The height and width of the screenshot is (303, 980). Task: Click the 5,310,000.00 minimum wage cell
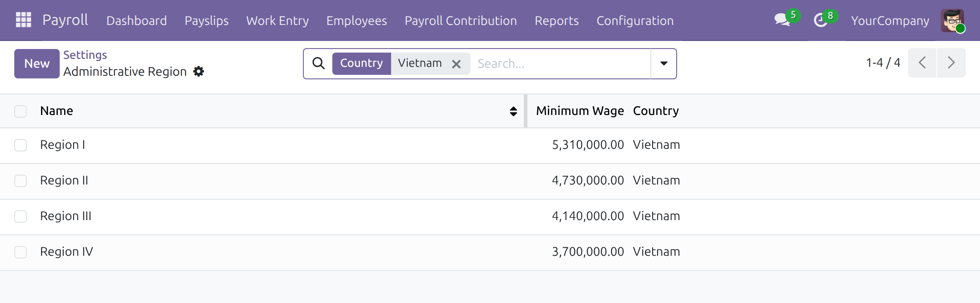point(588,145)
